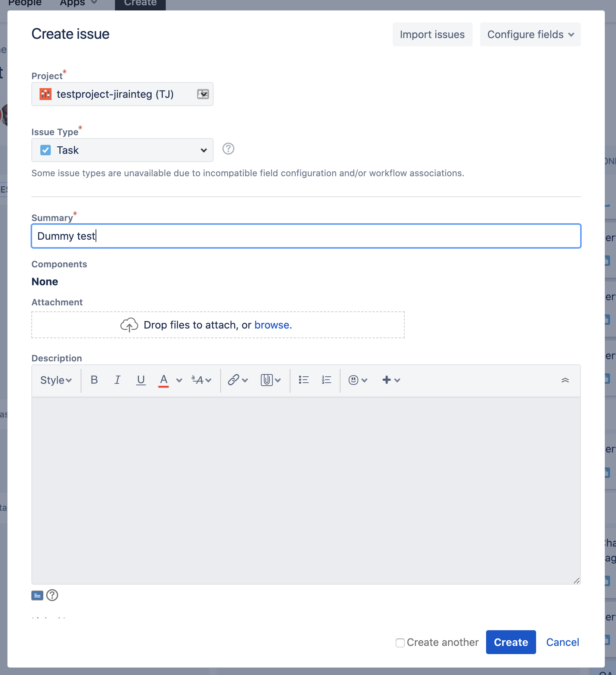
Task: Click inside the Summary text field
Action: click(x=306, y=236)
